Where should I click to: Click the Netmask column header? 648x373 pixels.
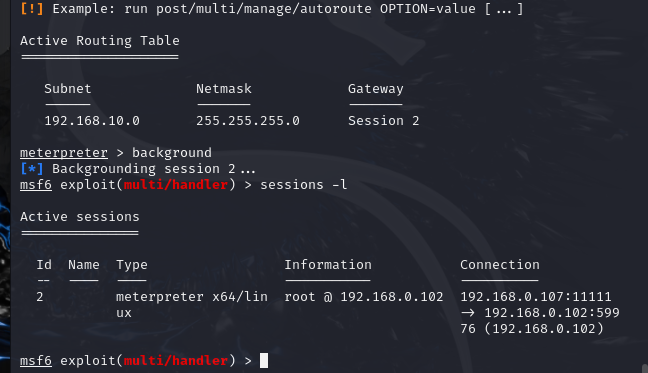point(224,89)
